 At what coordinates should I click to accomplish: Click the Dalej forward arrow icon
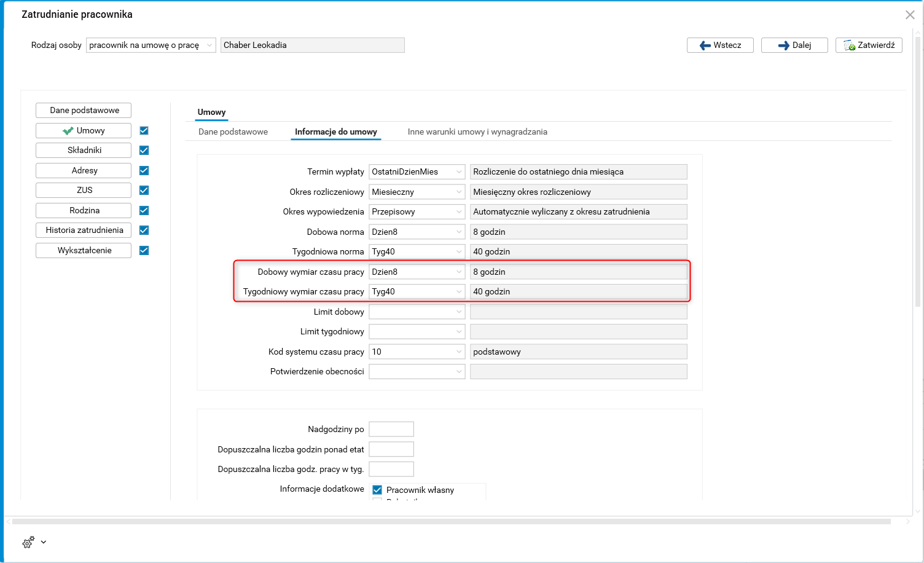click(783, 45)
